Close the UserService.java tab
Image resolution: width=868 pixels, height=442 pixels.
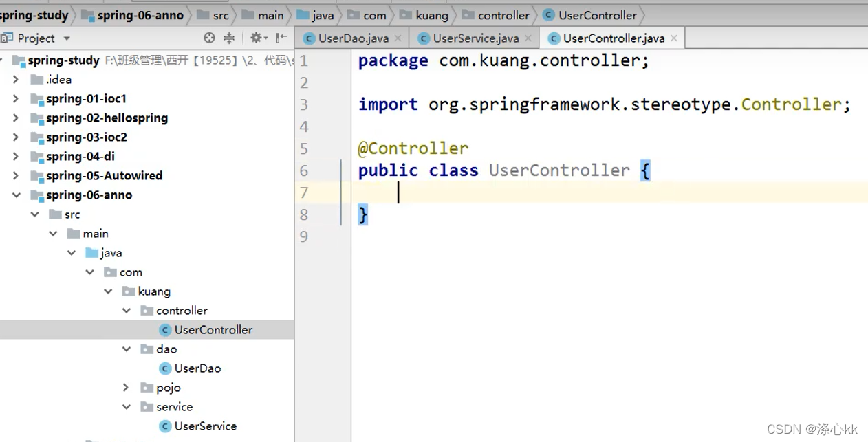(528, 38)
